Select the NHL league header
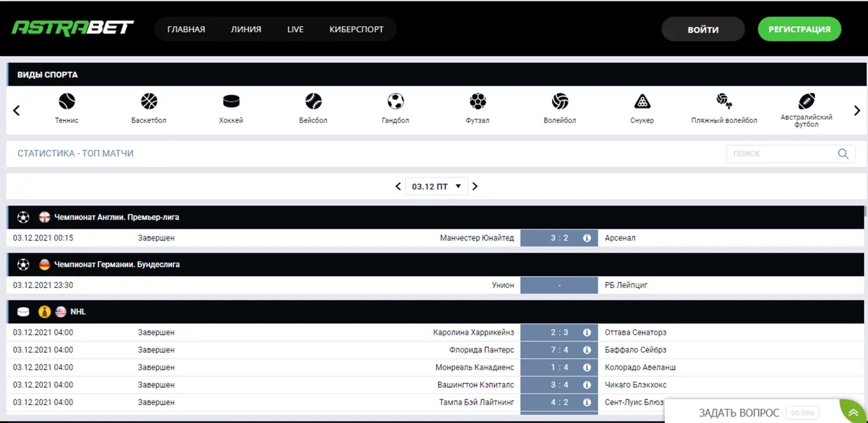 [436, 312]
